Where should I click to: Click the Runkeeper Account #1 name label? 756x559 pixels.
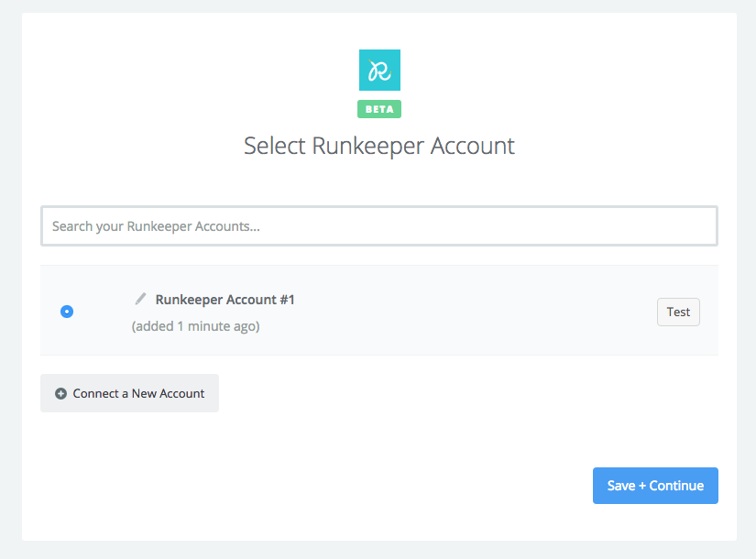point(225,300)
